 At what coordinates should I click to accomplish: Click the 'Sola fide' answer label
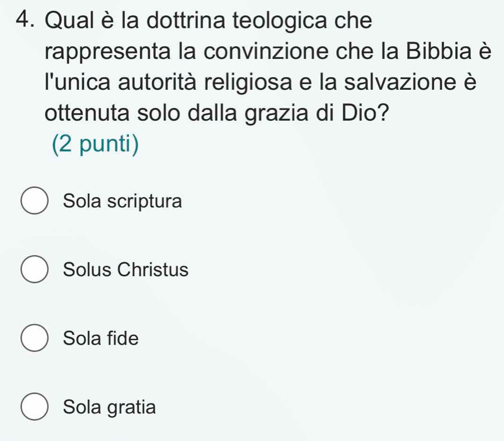click(x=101, y=338)
